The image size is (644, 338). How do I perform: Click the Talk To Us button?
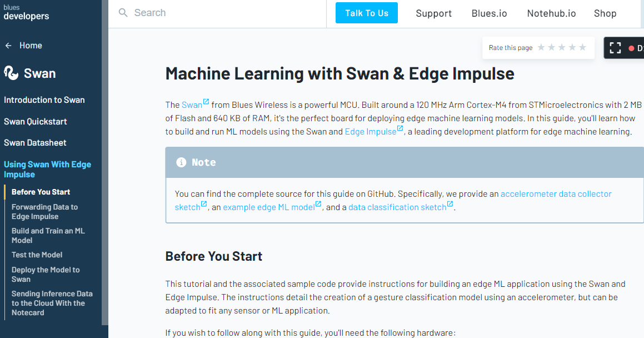[366, 13]
